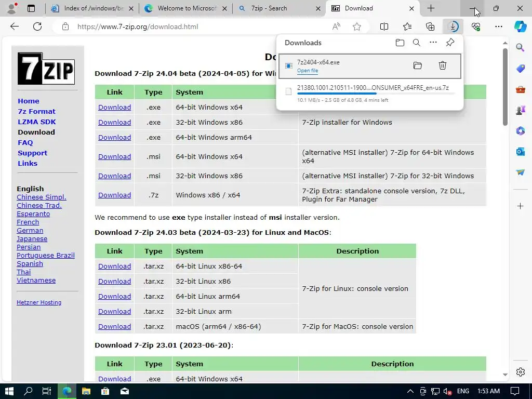
Task: Open 7z Format page link
Action: (36, 111)
